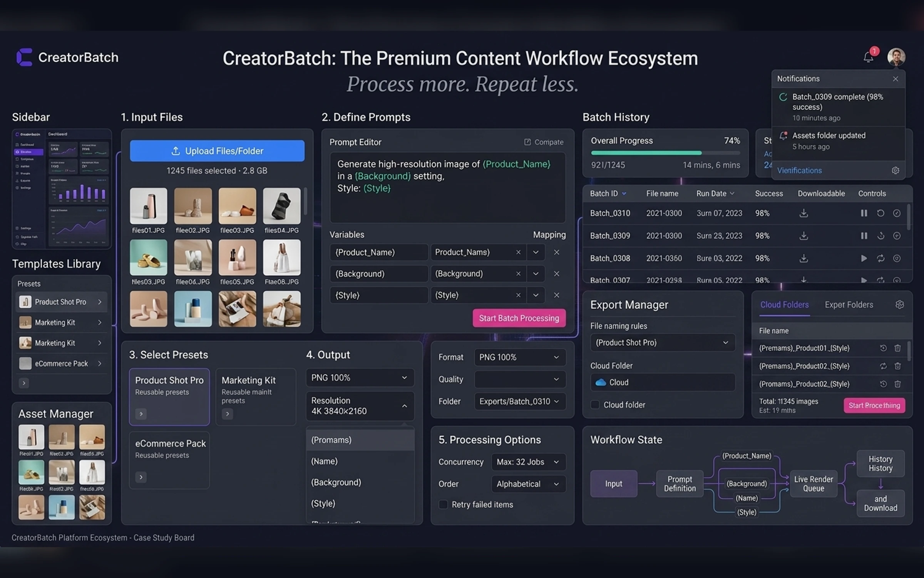Resume Batch_0308 with play icon
This screenshot has height=578, width=924.
tap(864, 258)
